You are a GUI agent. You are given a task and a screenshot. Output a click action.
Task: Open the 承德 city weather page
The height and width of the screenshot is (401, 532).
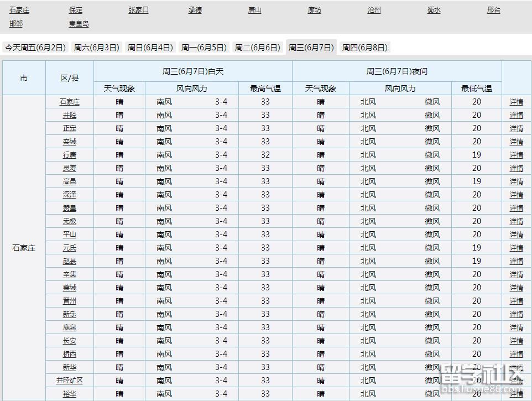coord(195,9)
